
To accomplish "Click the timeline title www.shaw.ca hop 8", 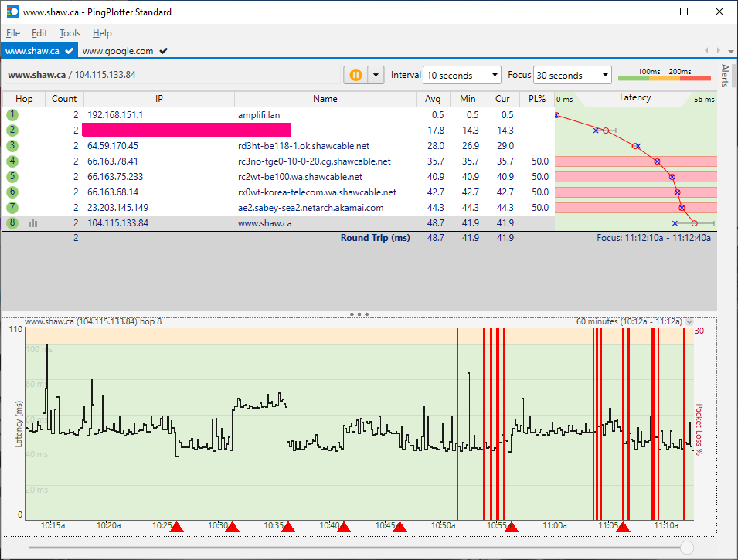I will [94, 321].
